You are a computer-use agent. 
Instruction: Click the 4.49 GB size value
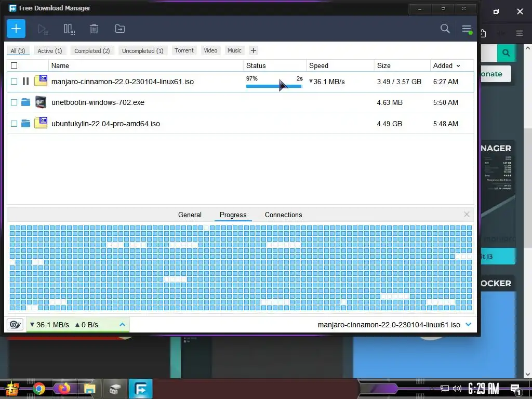pos(389,124)
